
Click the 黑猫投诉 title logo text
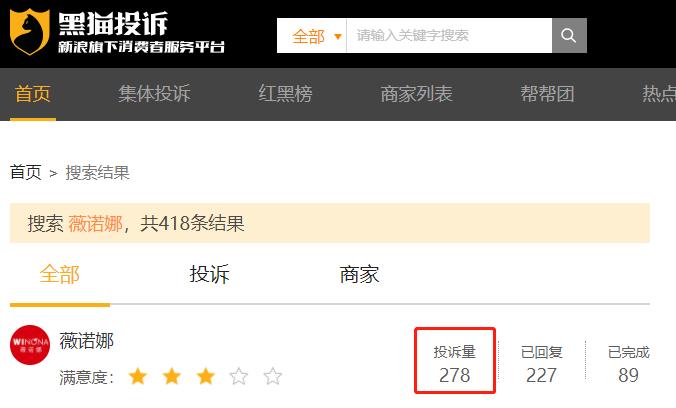(x=113, y=23)
